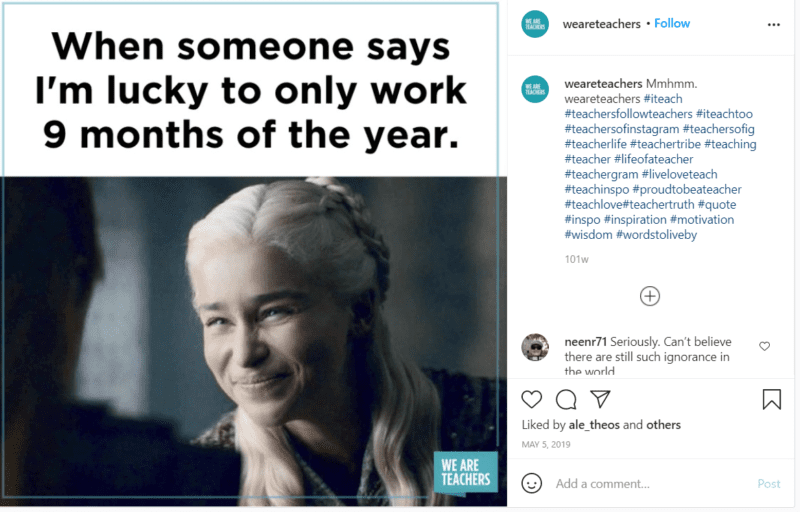Click weareteachers header profile avatar
The width and height of the screenshot is (800, 512).
click(535, 24)
